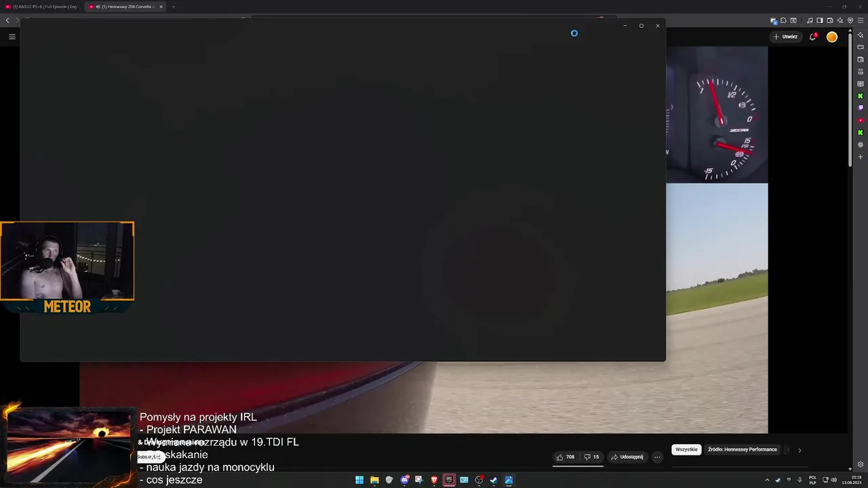Open the shield VPN icon in toolbar
This screenshot has width=868, height=488.
point(850,20)
